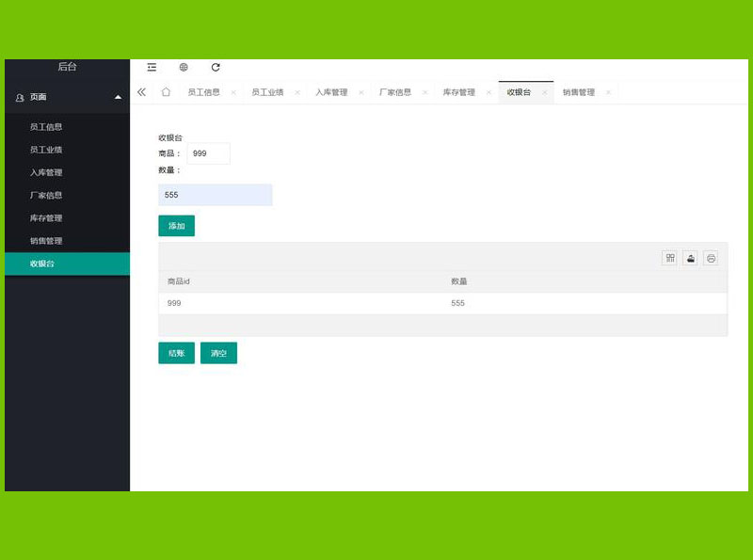Focus the 数量 input field with 555
Viewport: 753px width, 560px height.
[x=216, y=195]
